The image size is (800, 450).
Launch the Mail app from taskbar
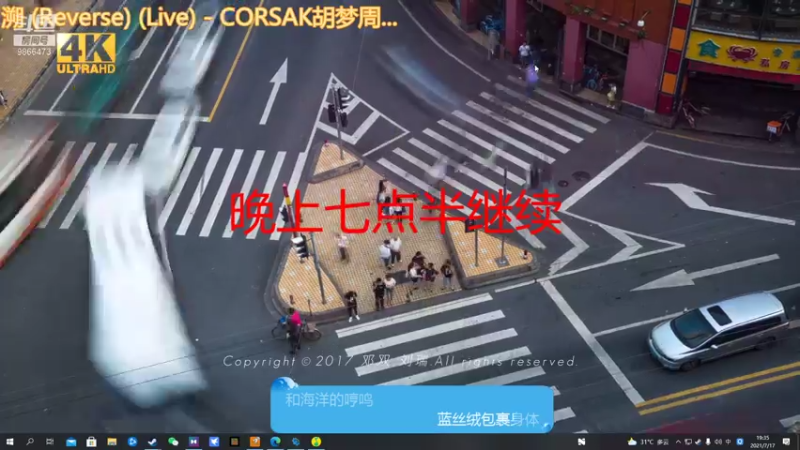(71, 442)
